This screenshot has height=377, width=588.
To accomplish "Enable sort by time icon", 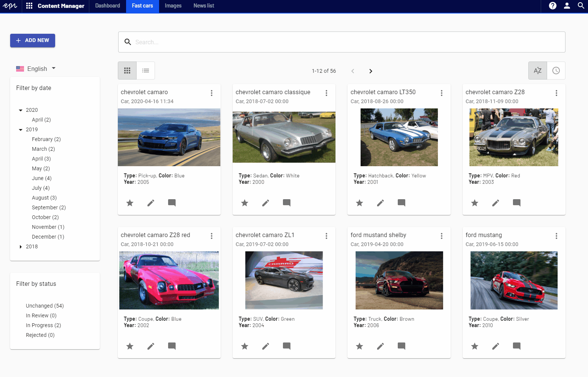I will tap(556, 71).
